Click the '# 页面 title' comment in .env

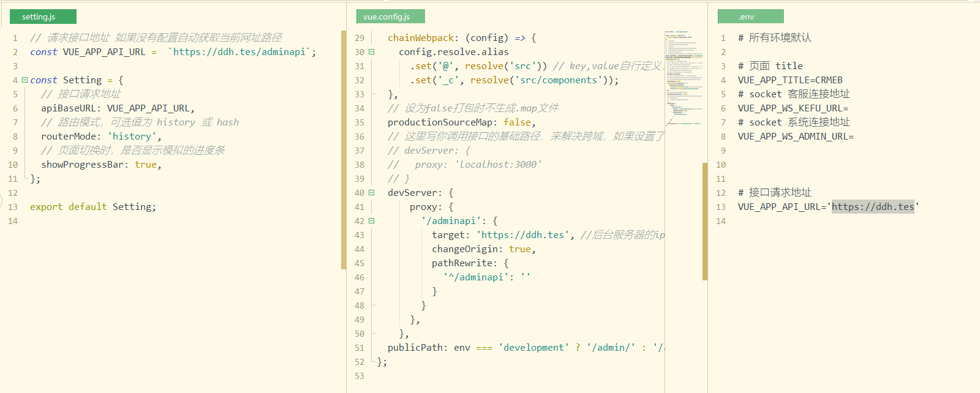(x=771, y=66)
